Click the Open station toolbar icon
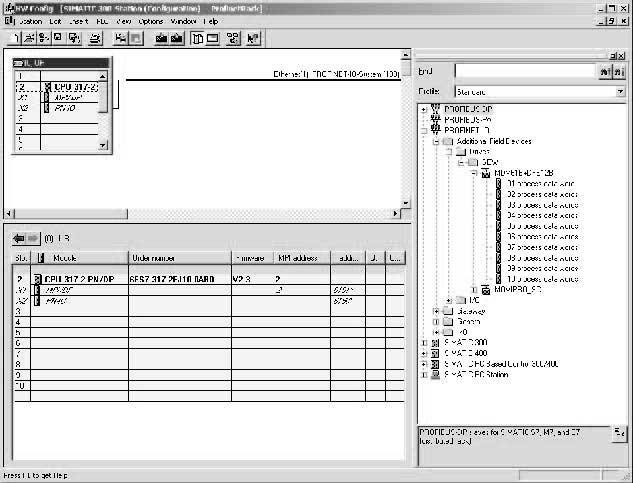Screen dimensions: 633x483 (x=29, y=38)
